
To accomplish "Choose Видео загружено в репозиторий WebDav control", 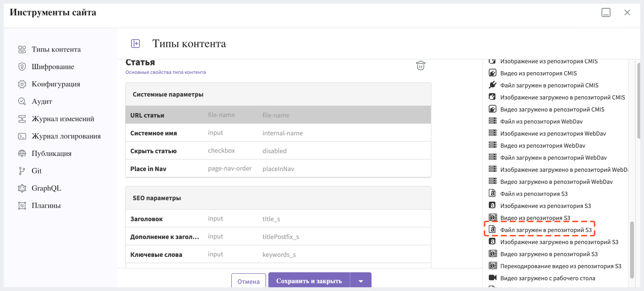I will pyautogui.click(x=556, y=181).
